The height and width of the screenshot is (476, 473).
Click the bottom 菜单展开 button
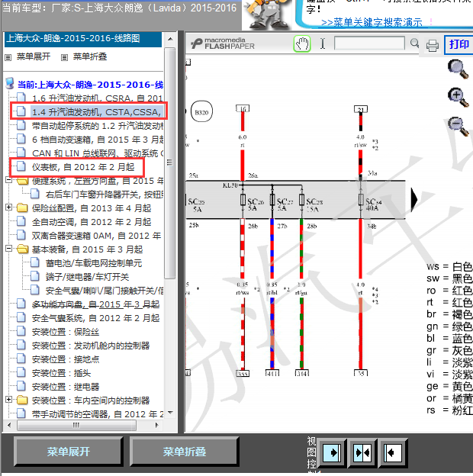69,452
